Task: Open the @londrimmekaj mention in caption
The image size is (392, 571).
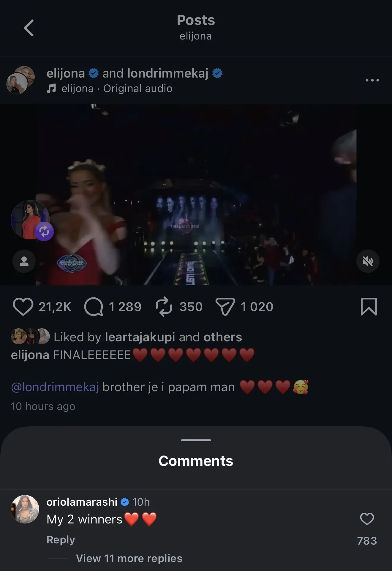Action: tap(55, 387)
